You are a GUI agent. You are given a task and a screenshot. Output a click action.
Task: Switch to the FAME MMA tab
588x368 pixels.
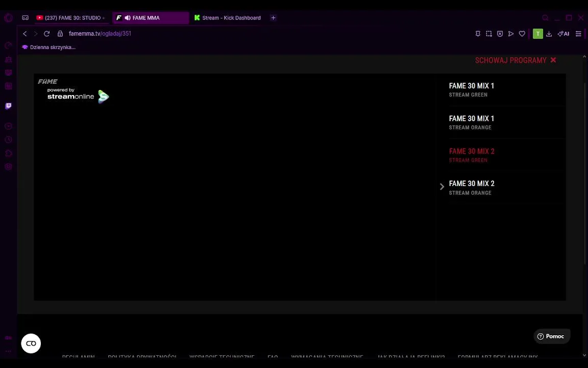pos(151,18)
